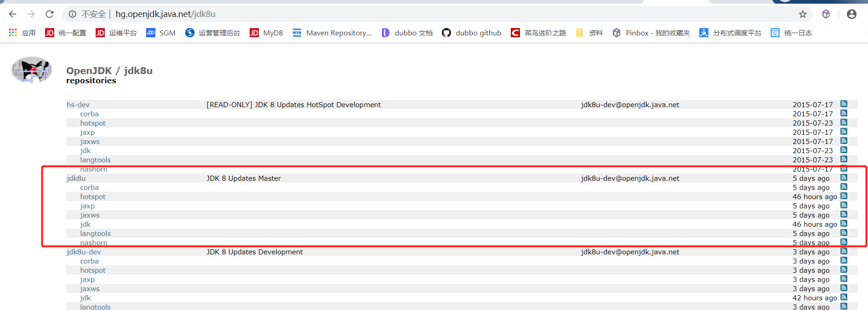Viewport: 868px width, 310px height.
Task: Select the text 'JDK 8 Updates Development'
Action: [255, 252]
